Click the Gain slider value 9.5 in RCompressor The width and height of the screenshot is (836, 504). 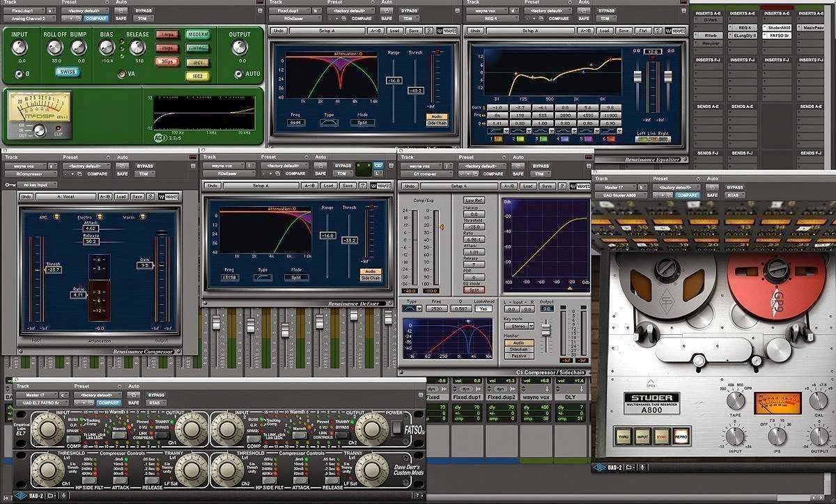point(145,266)
